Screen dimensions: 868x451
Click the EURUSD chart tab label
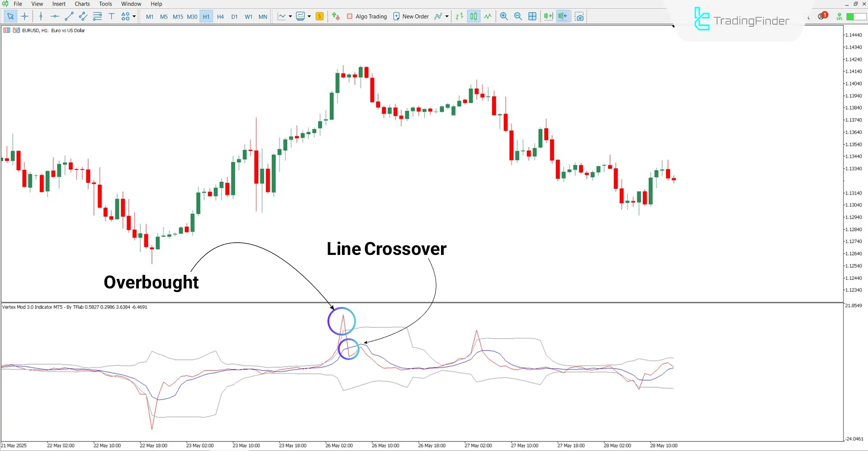(x=51, y=30)
